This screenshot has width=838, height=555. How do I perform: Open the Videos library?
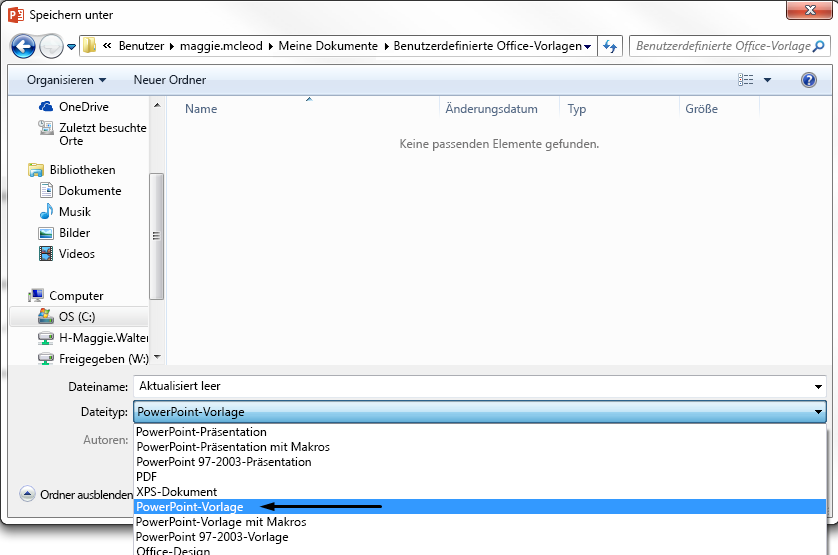click(x=67, y=253)
